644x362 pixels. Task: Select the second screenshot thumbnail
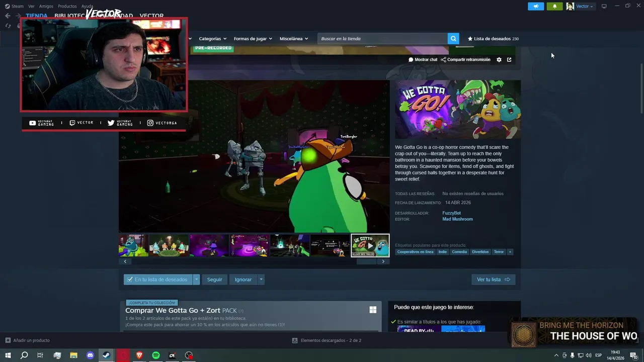click(169, 245)
